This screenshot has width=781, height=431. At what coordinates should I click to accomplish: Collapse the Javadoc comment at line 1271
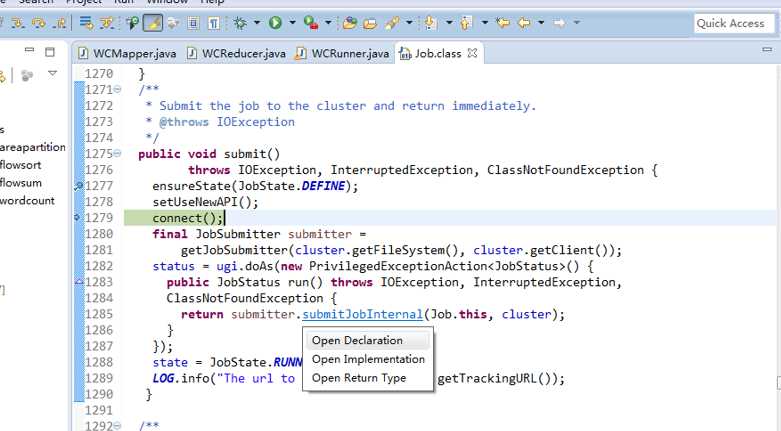click(117, 90)
